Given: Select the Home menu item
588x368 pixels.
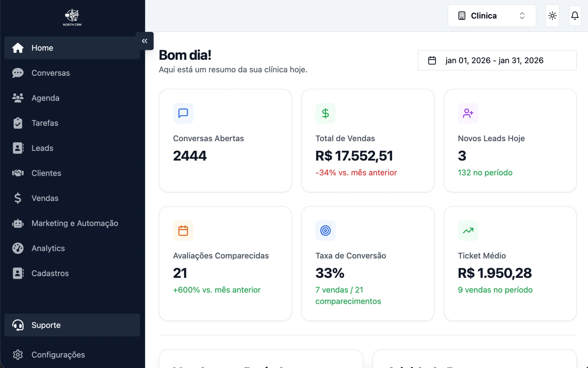Looking at the screenshot, I should (42, 48).
